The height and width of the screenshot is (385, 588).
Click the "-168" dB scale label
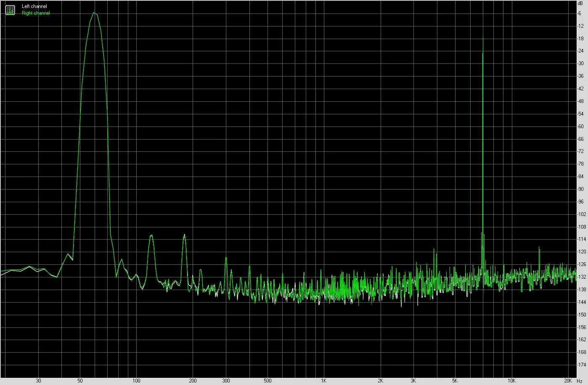pos(582,352)
